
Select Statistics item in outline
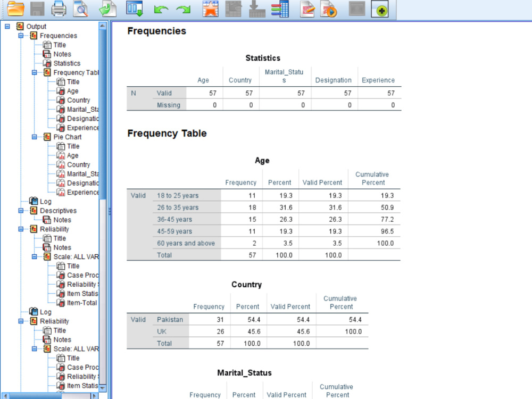[x=67, y=63]
